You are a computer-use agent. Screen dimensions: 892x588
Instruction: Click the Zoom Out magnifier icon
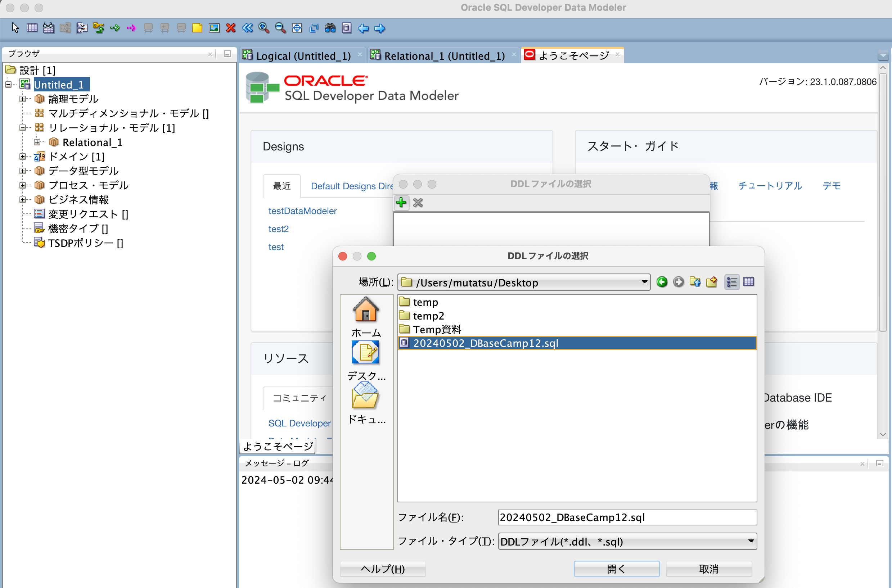pos(280,28)
